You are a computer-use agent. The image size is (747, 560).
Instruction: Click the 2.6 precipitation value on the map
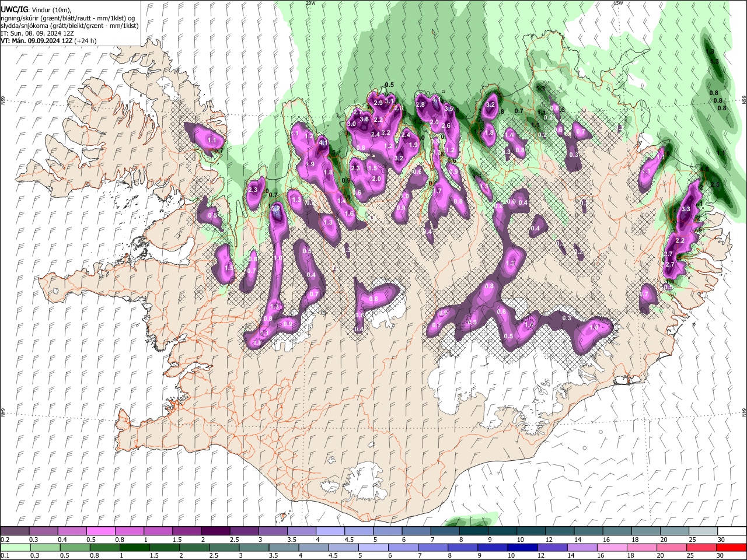[446, 125]
